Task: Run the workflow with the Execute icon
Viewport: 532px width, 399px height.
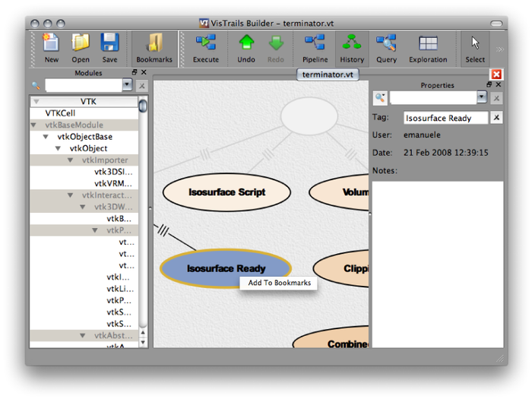Action: pyautogui.click(x=205, y=47)
